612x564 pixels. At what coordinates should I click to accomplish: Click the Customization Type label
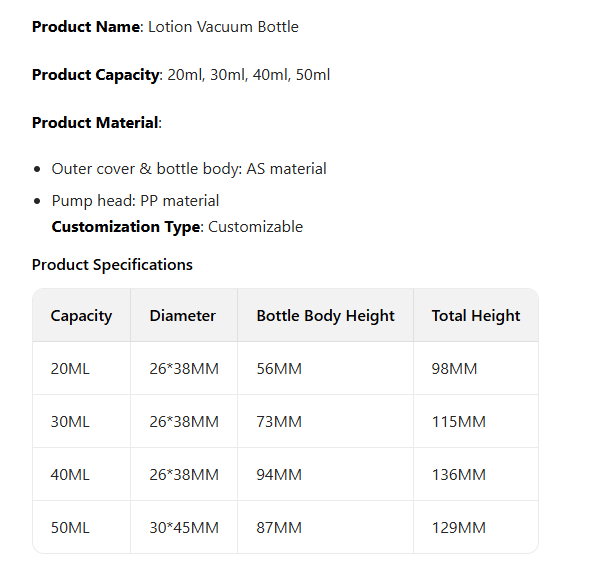(126, 227)
